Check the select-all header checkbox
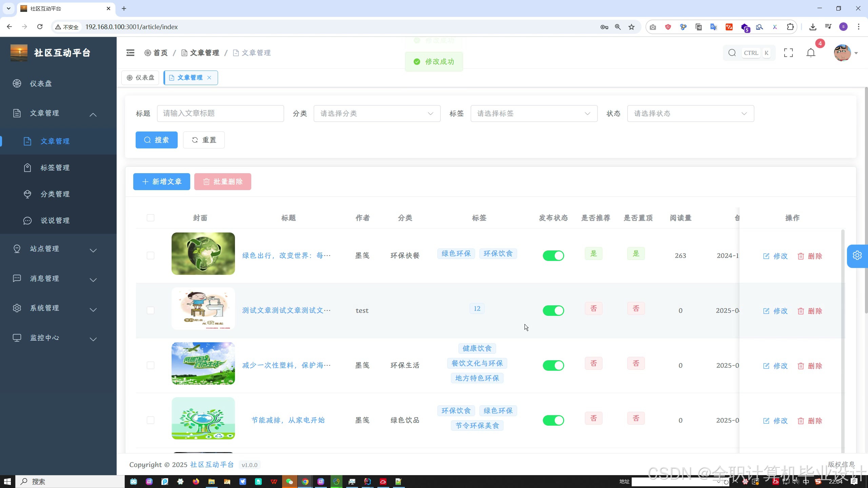Screen dimensions: 868x488 point(151,218)
